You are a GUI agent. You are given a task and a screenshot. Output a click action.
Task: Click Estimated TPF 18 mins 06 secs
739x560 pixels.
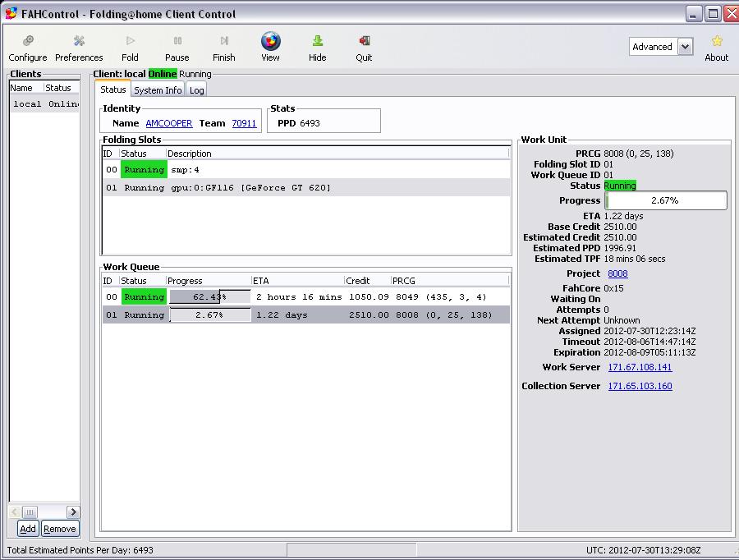point(635,259)
